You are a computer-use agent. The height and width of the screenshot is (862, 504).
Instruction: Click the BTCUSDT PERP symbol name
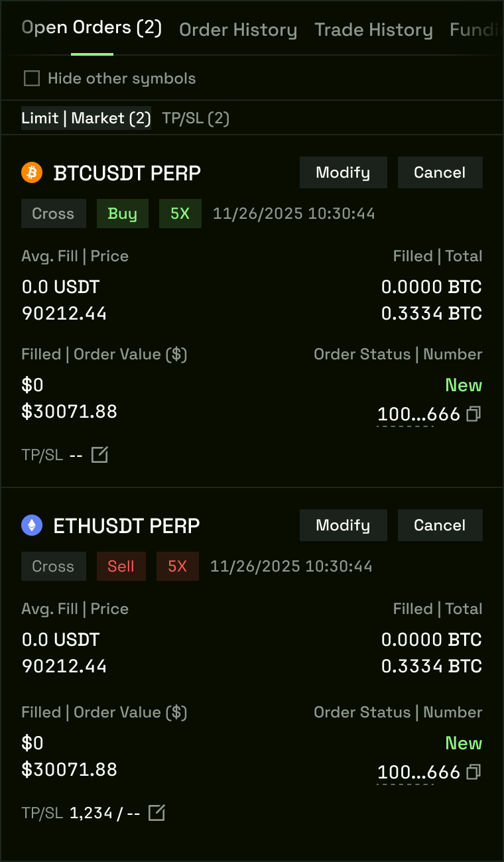(x=127, y=174)
